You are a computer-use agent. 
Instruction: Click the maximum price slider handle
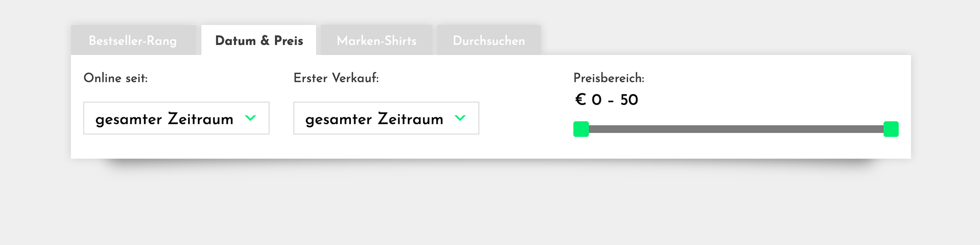tap(891, 129)
